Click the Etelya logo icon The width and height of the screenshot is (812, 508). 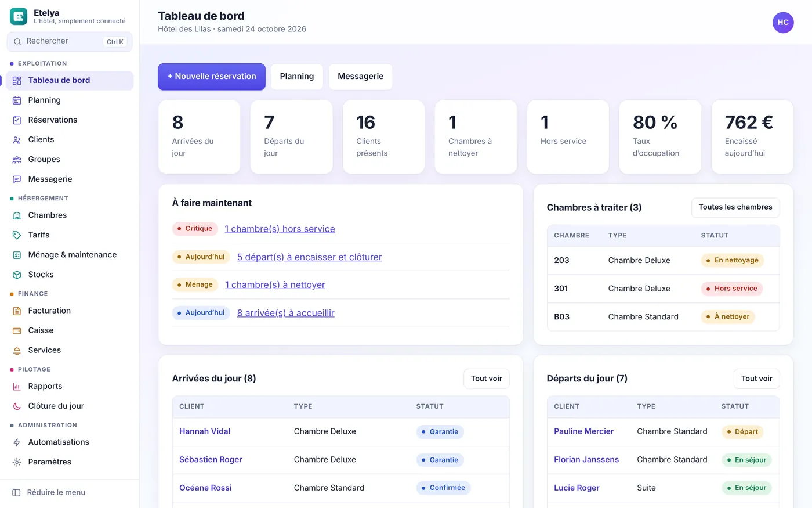pyautogui.click(x=19, y=16)
